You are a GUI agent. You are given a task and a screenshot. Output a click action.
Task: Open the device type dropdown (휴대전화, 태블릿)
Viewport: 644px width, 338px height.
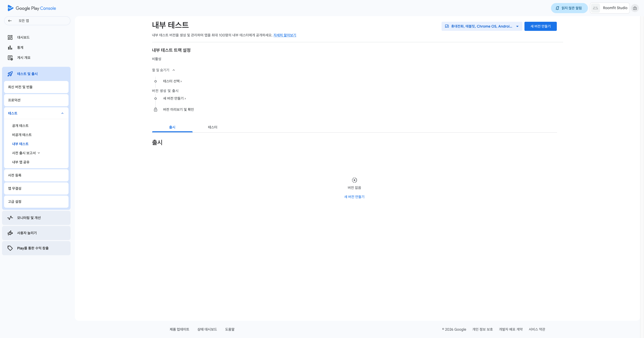coord(481,26)
